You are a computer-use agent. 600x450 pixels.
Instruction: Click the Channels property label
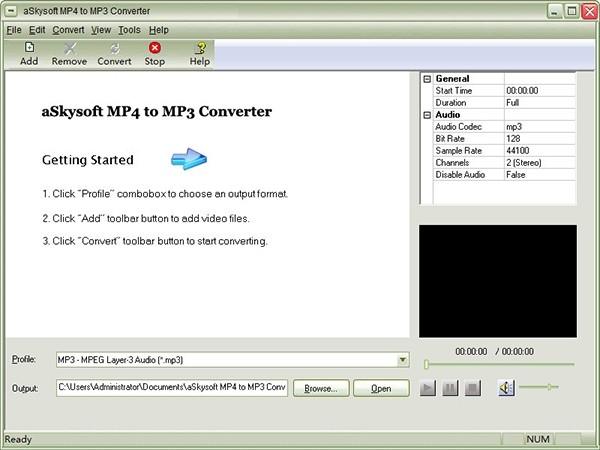click(452, 163)
